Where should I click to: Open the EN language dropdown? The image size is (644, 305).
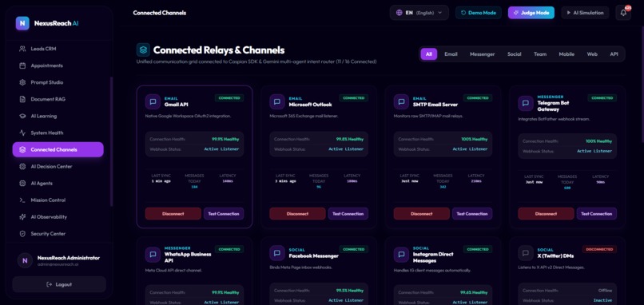419,13
